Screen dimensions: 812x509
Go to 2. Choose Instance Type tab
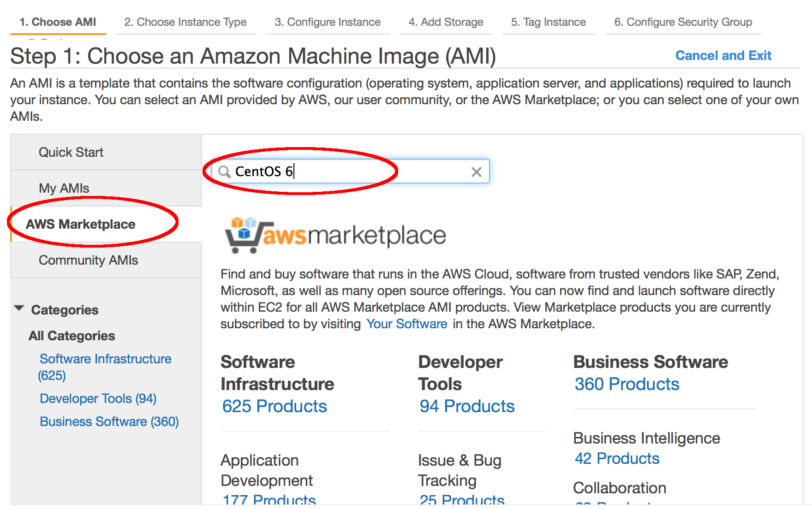click(x=185, y=22)
